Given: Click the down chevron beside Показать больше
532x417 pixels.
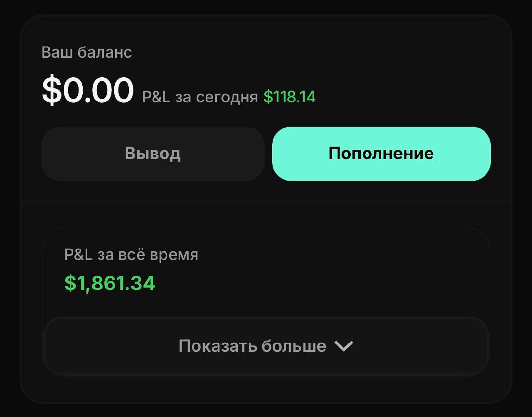Looking at the screenshot, I should (x=344, y=346).
